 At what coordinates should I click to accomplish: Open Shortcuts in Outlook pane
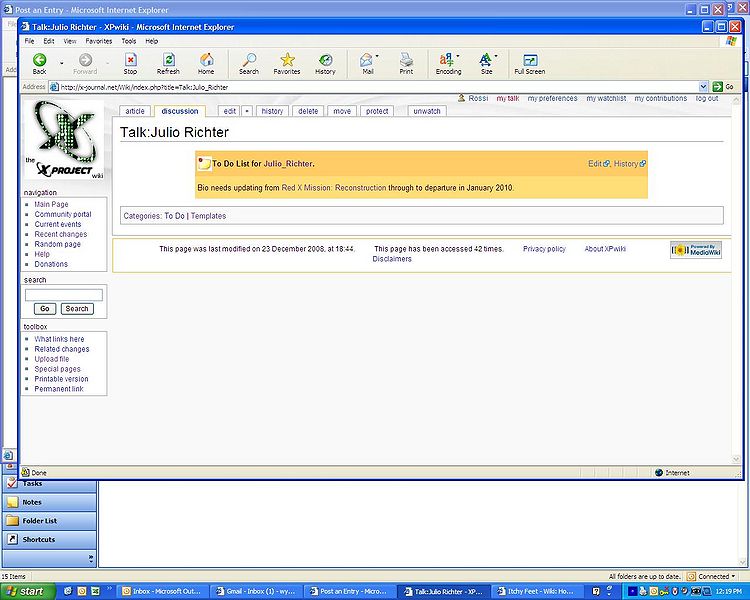tap(49, 539)
